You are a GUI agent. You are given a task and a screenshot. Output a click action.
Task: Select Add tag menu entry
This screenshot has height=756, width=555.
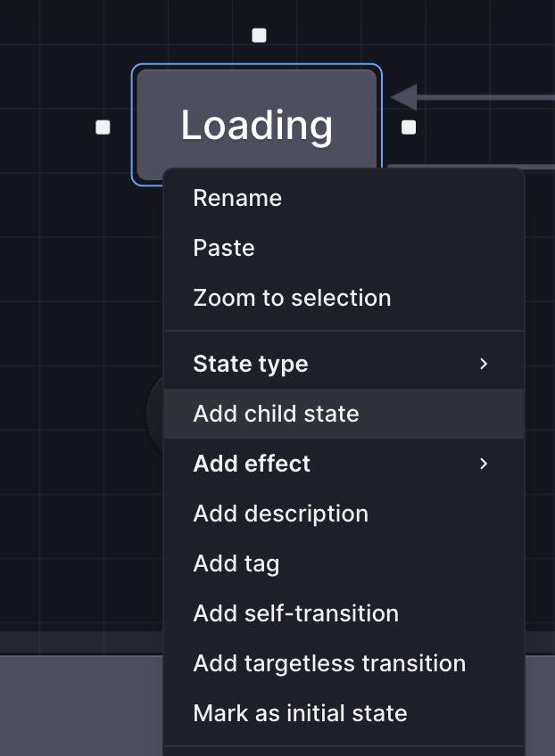[x=236, y=563]
